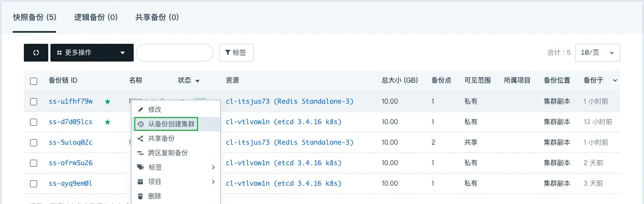This screenshot has width=644, height=204.
Task: Click the green star next to ss-d7d05lcs
Action: pyautogui.click(x=108, y=122)
